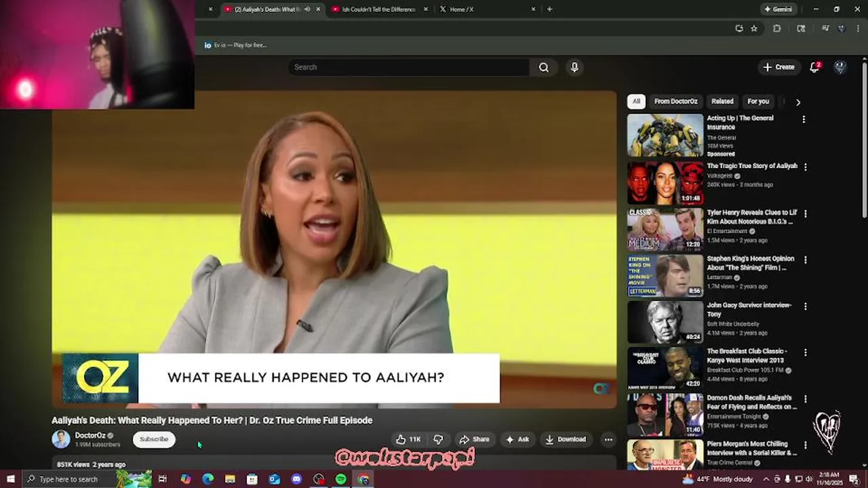Image resolution: width=868 pixels, height=488 pixels.
Task: Open options for Tyler Henry Reveals Clues video
Action: [805, 213]
